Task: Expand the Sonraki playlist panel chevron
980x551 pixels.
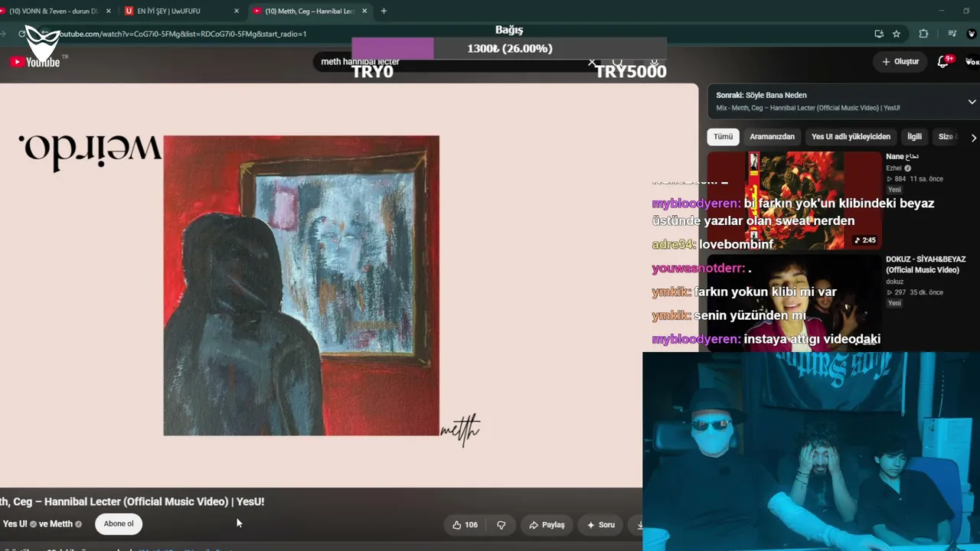Action: click(x=972, y=102)
